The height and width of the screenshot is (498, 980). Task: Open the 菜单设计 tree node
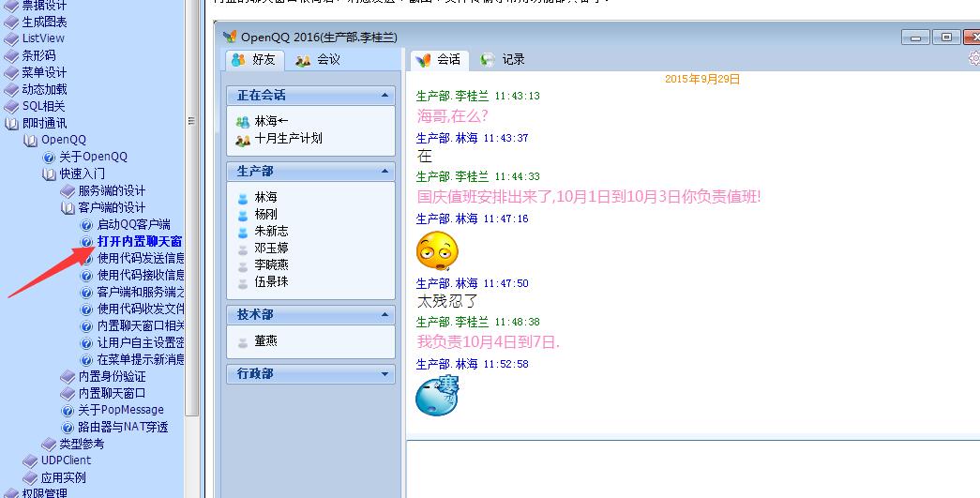(44, 72)
